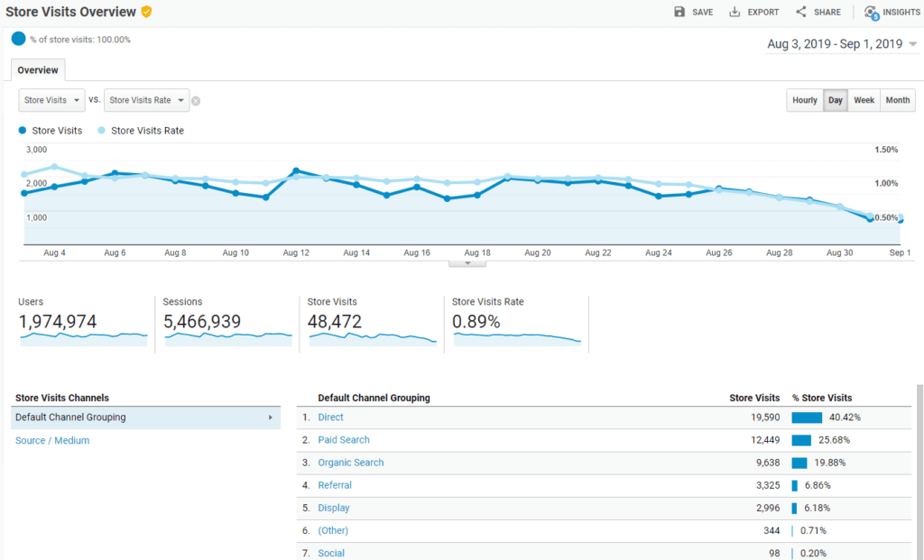Open the Store Visits Rate comparison dropdown

[146, 100]
